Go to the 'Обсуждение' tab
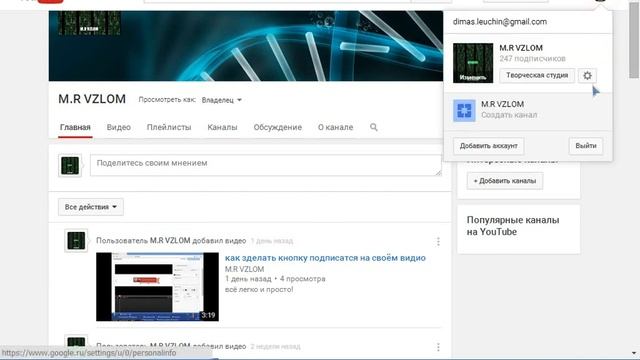640x360 pixels. tap(278, 127)
